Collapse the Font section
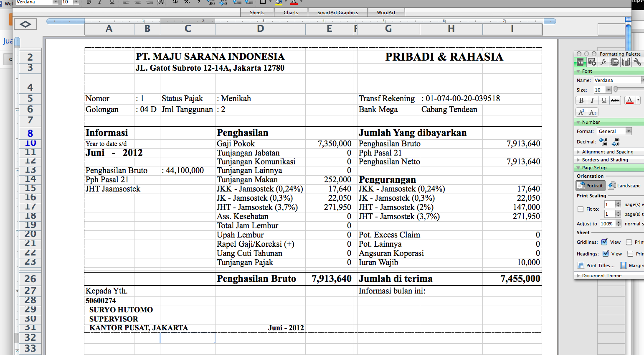Viewport: 644px width, 355px height. coord(578,71)
